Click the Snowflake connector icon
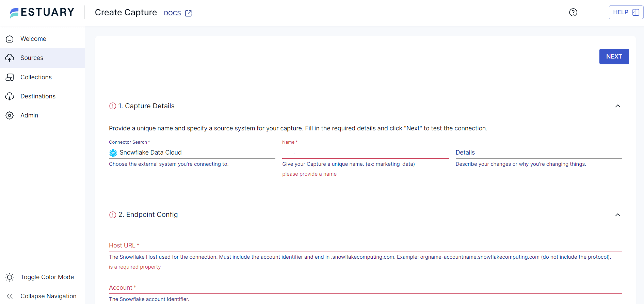Image resolution: width=644 pixels, height=304 pixels. 113,153
